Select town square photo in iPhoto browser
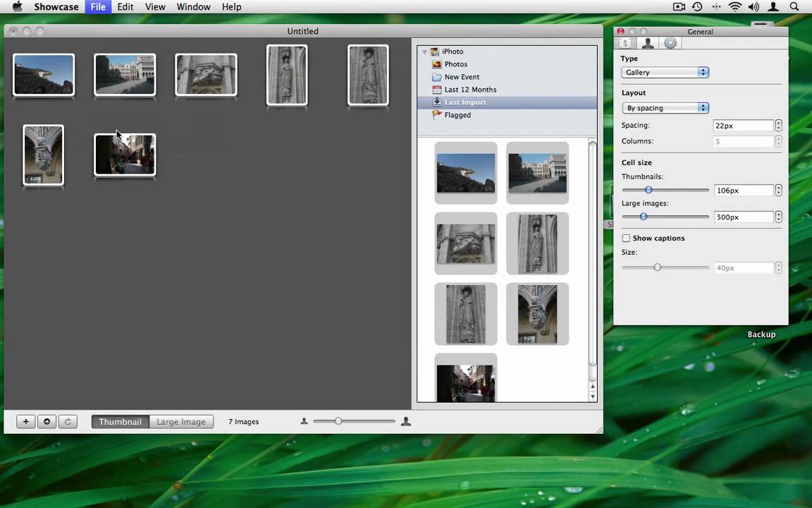Viewport: 812px width, 508px height. [x=537, y=173]
